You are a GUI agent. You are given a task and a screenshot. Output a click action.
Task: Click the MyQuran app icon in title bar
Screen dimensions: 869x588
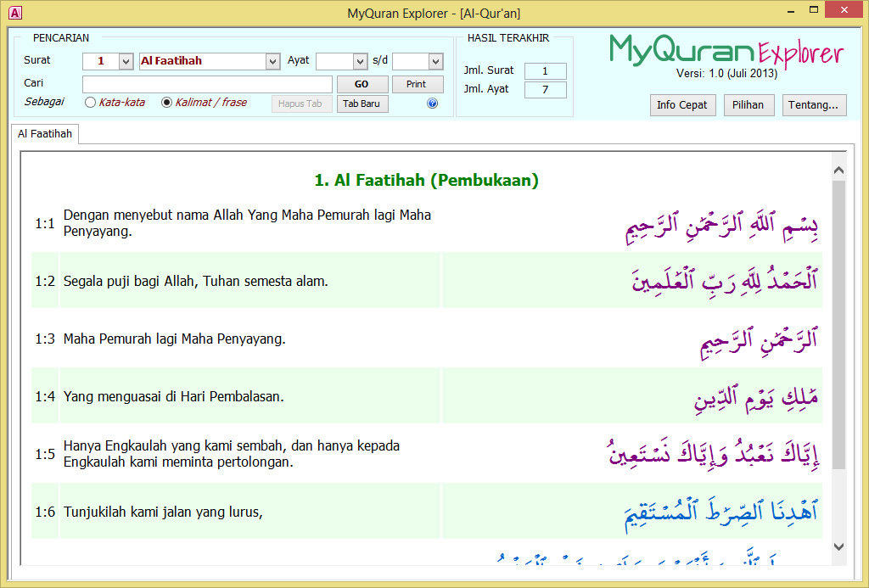(15, 13)
